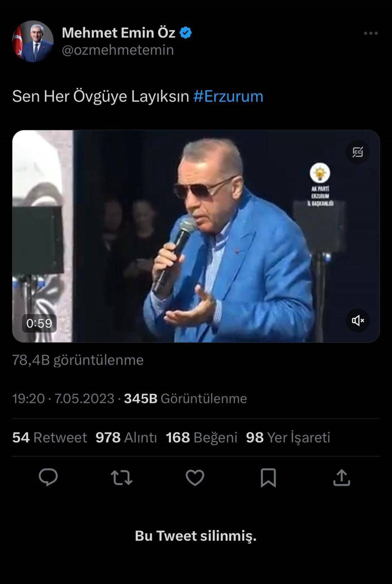View the 978 Alıntı quotes
The width and height of the screenshot is (392, 584).
click(126, 437)
